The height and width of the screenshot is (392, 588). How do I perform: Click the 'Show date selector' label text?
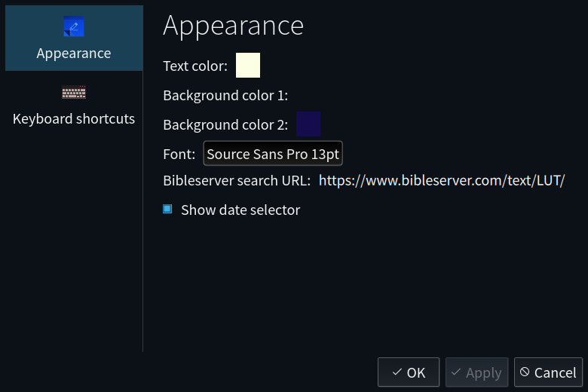click(240, 210)
